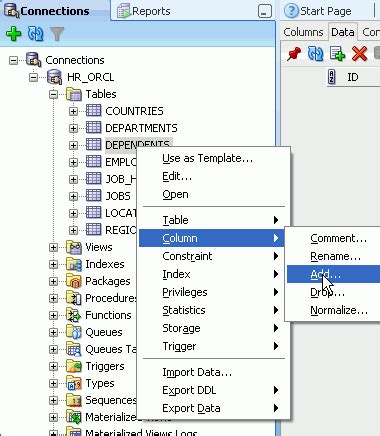Expand the DEPARTMENTS table node
The image size is (380, 436).
(x=73, y=128)
